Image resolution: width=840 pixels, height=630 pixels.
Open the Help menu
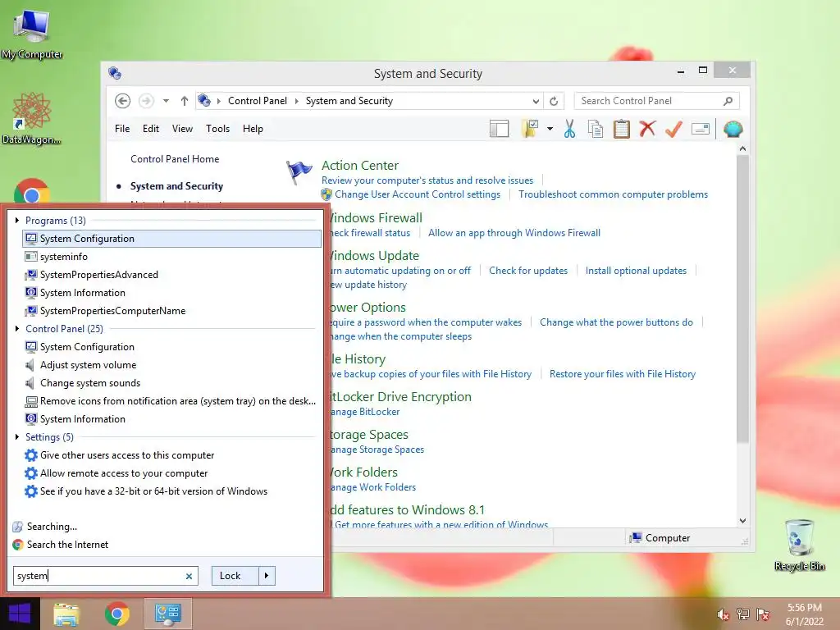(x=253, y=129)
